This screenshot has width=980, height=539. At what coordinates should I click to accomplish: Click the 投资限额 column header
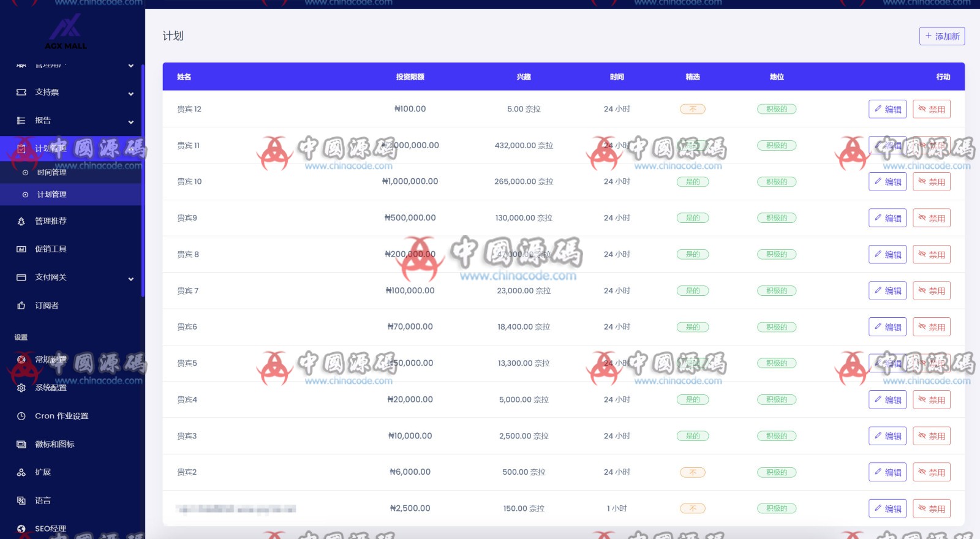coord(410,77)
